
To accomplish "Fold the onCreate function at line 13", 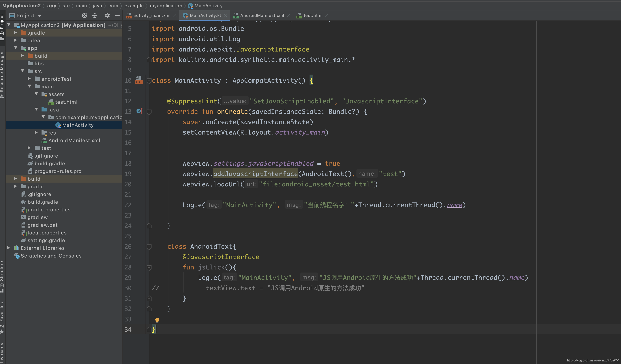I will 149,112.
